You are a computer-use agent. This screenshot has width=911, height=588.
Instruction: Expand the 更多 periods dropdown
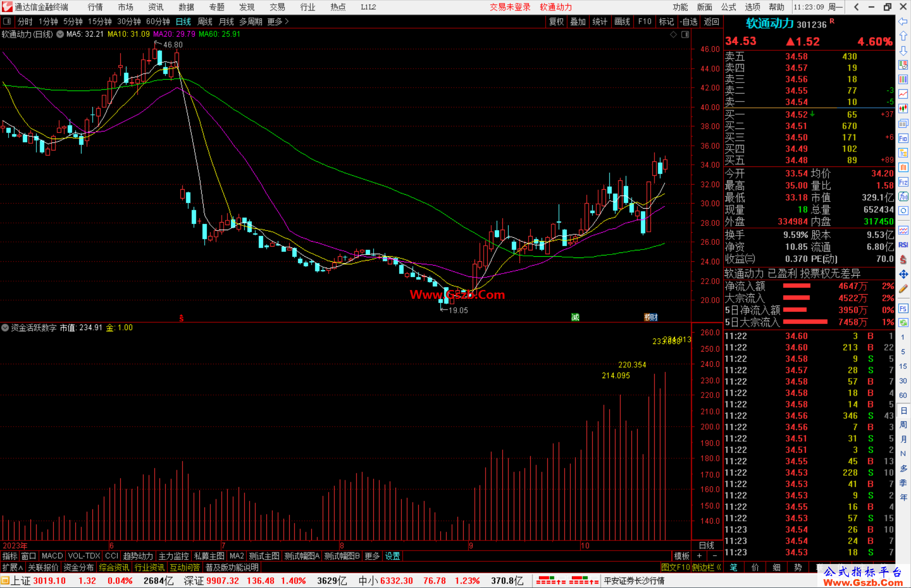point(278,21)
